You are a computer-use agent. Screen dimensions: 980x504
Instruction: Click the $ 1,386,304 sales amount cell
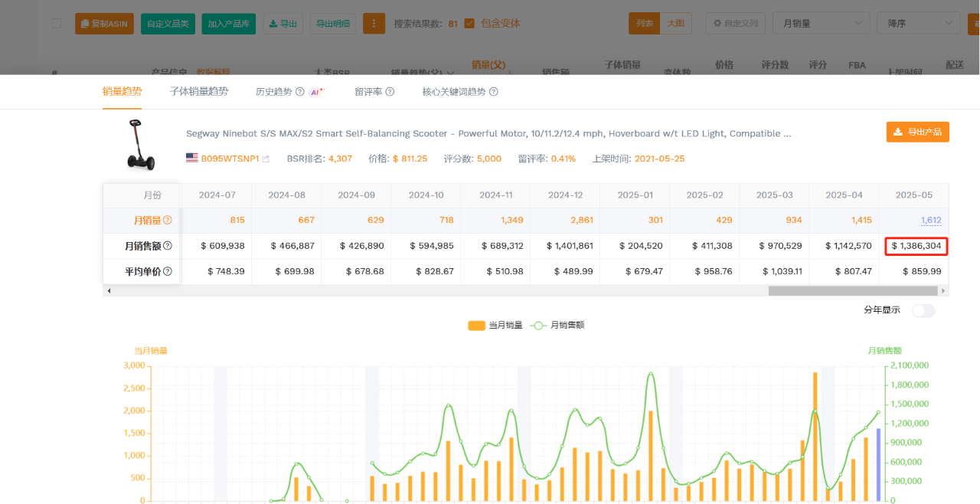[x=916, y=246]
